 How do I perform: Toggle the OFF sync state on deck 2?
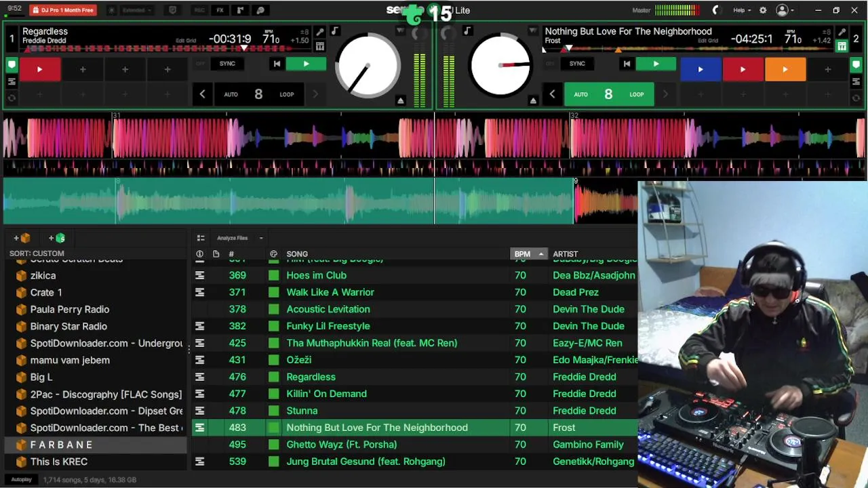(x=550, y=64)
